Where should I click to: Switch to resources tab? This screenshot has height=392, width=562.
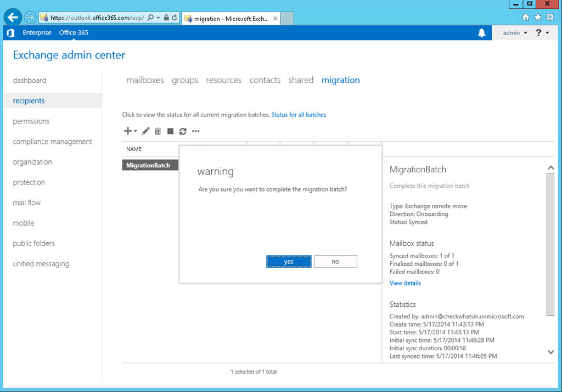(x=224, y=80)
